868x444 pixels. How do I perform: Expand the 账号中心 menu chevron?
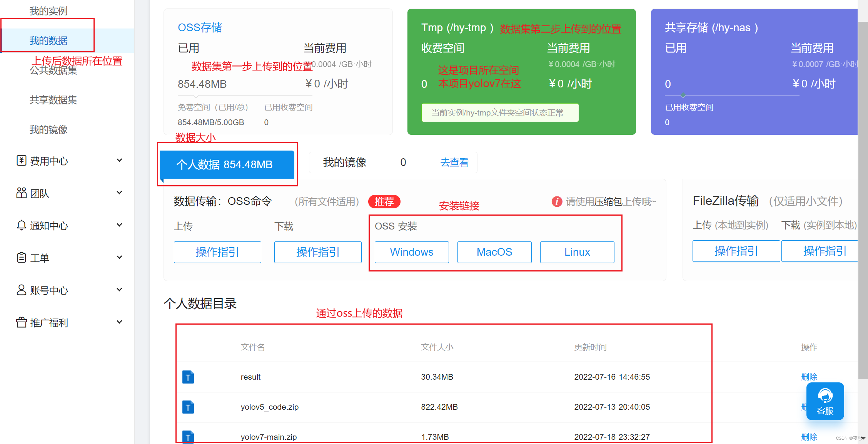(x=120, y=290)
